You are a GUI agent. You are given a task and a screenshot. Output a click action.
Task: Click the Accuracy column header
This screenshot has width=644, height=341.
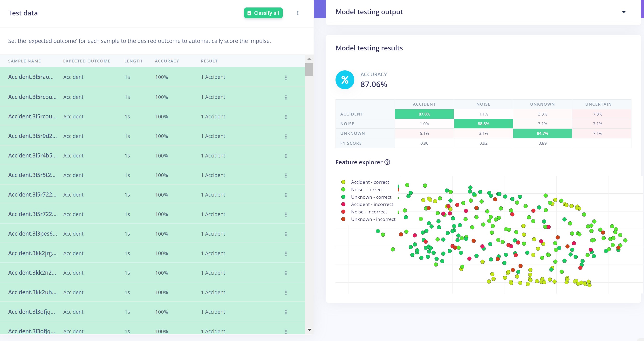point(167,61)
